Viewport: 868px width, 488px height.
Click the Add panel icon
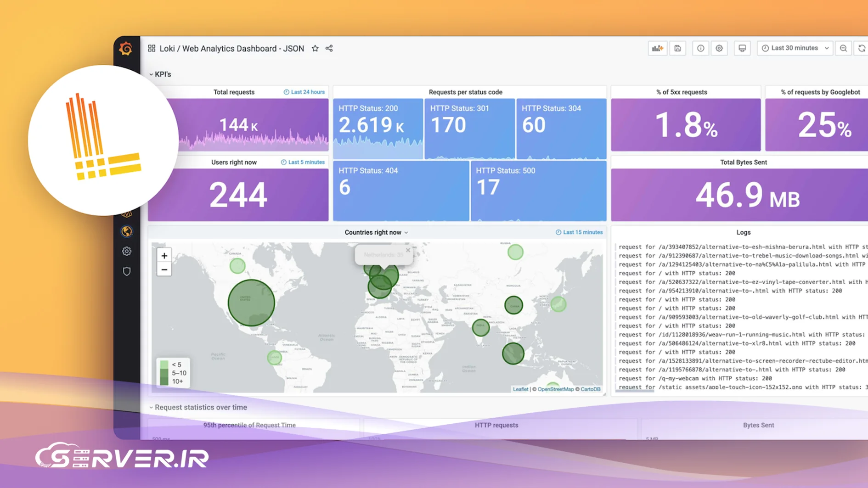(658, 48)
